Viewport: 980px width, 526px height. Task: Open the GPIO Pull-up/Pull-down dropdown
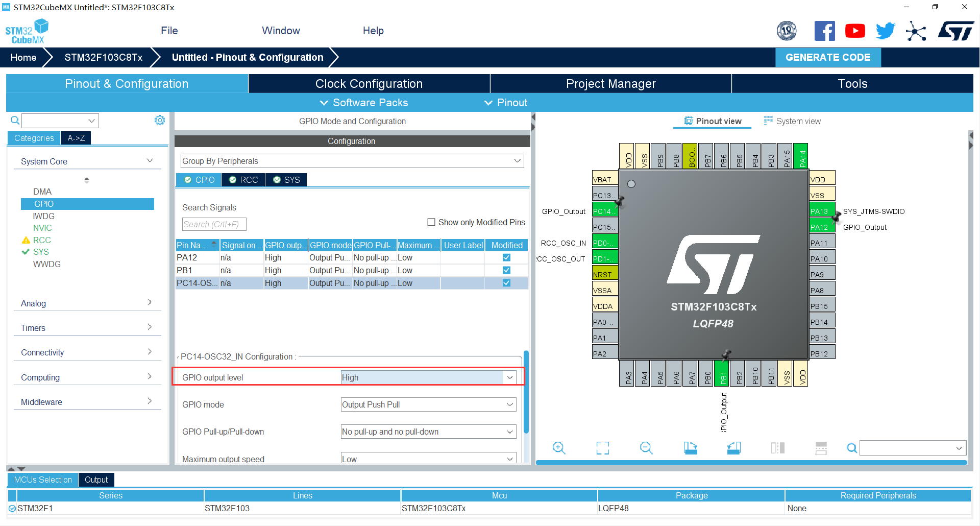click(428, 432)
